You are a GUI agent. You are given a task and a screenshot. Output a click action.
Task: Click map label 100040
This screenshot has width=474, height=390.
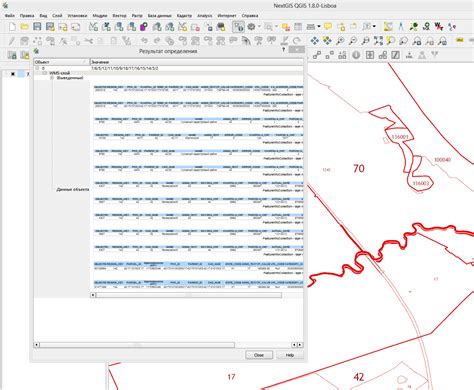click(442, 160)
